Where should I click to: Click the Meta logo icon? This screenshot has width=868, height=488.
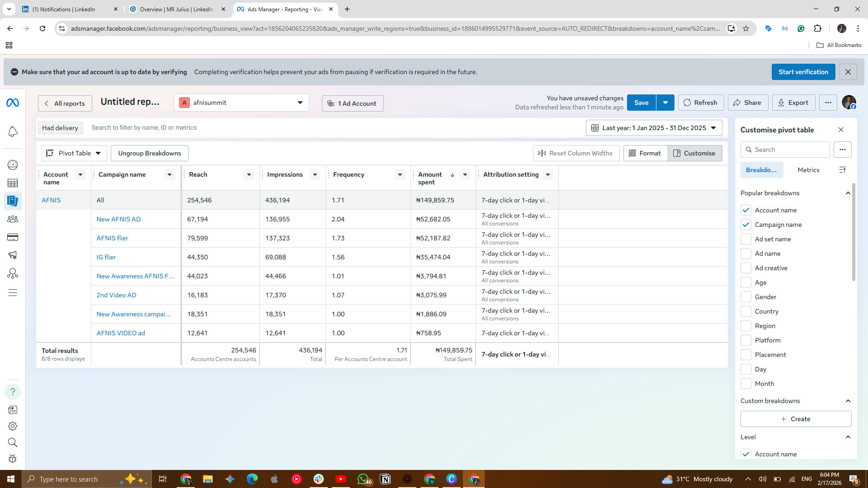click(13, 103)
